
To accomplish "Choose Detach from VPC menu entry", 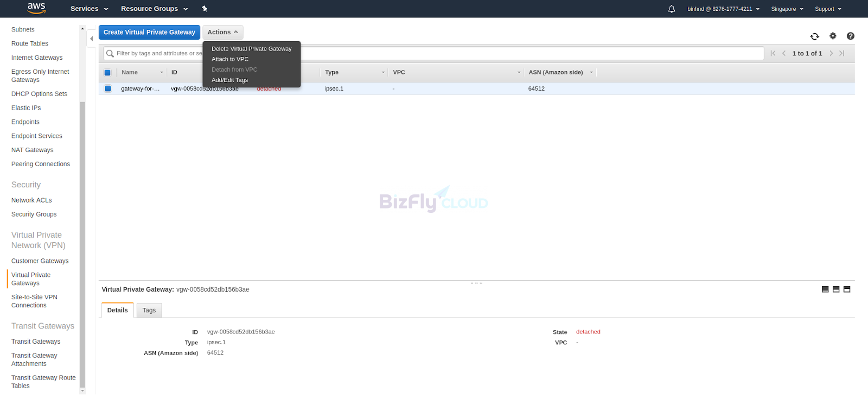I will pos(234,70).
